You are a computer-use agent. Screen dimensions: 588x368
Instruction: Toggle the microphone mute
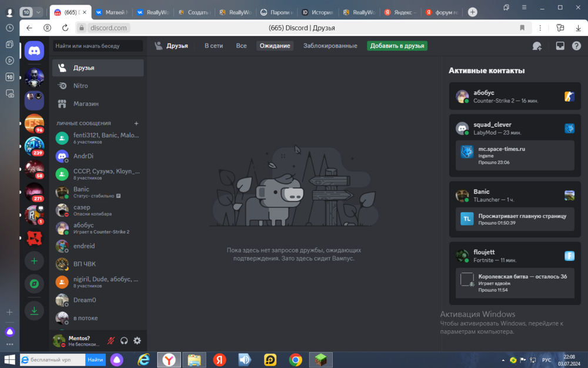pos(111,340)
